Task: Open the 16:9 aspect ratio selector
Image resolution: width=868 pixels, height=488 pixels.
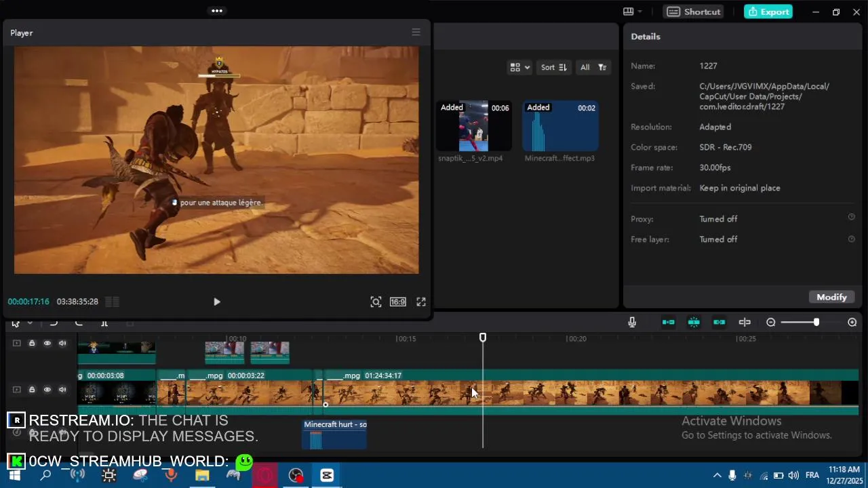Action: pyautogui.click(x=398, y=302)
